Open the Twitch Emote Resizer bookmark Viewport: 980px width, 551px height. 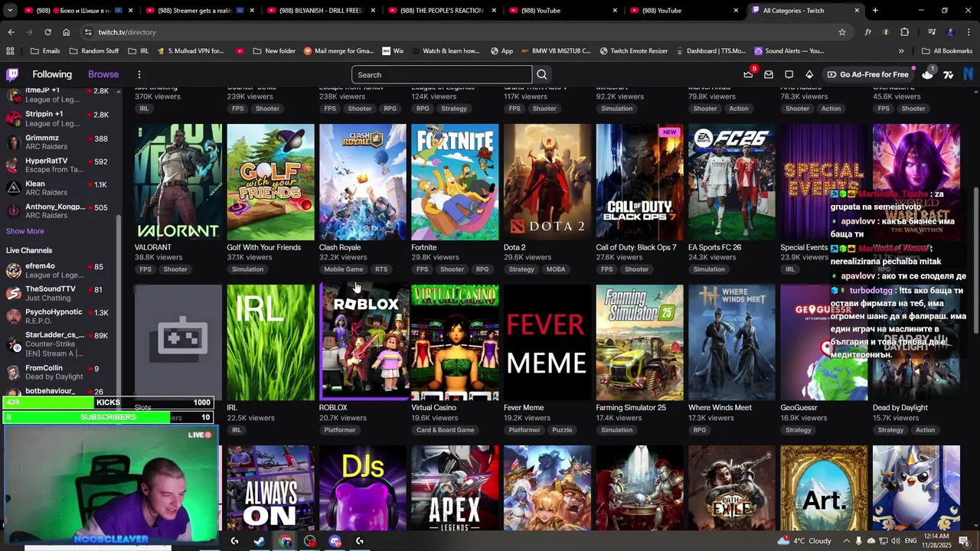tap(633, 51)
